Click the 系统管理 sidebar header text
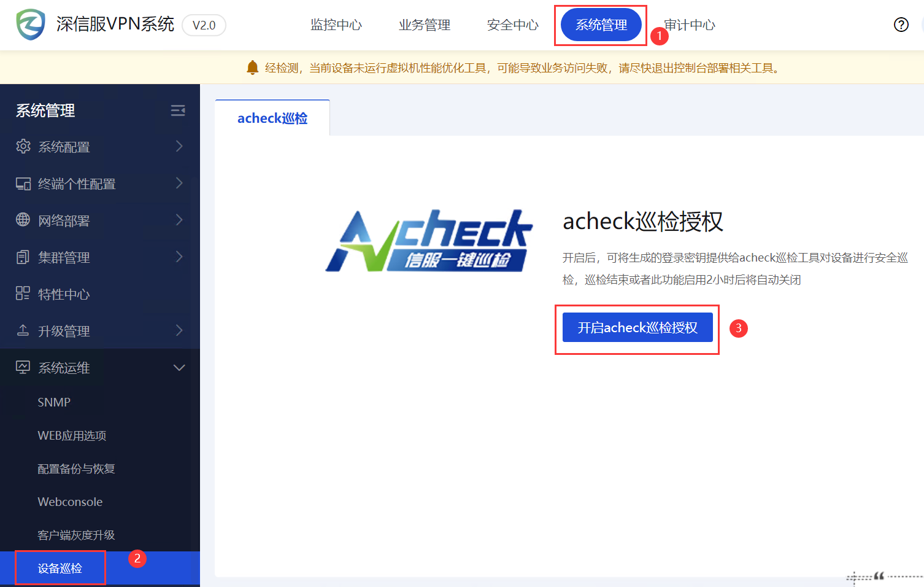 pos(45,111)
